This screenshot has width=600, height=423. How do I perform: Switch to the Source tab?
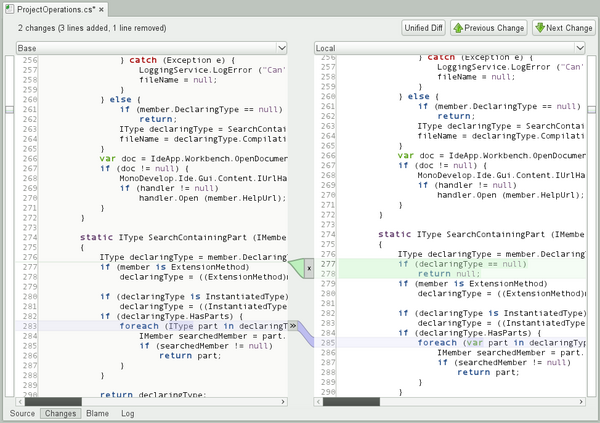(x=22, y=414)
